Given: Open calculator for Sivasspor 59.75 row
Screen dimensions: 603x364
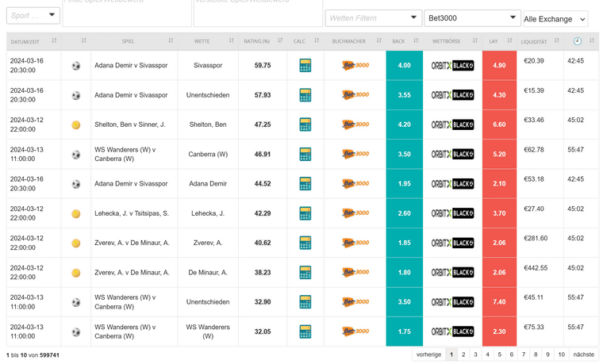Looking at the screenshot, I should click(x=305, y=65).
